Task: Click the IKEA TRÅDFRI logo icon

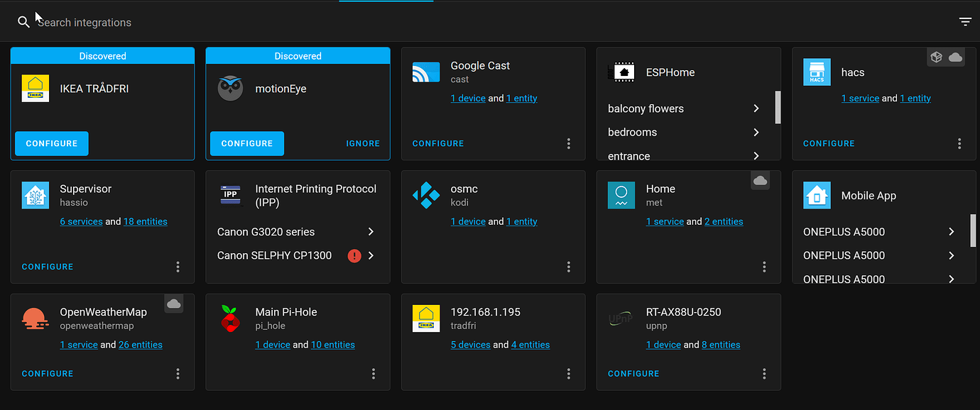Action: pyautogui.click(x=35, y=88)
